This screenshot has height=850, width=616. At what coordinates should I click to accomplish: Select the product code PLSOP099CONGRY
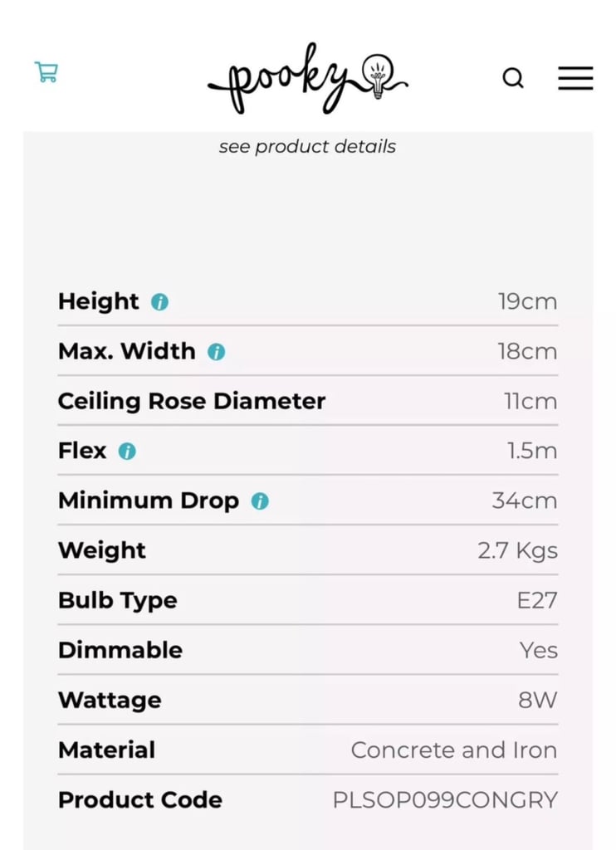pyautogui.click(x=445, y=800)
